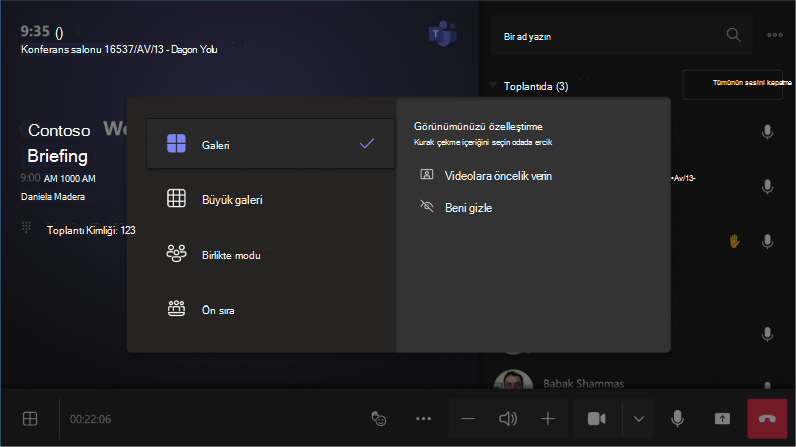Image resolution: width=796 pixels, height=447 pixels.
Task: Click the dial pad dots beside Toplantı Kimliği
Action: [26, 227]
